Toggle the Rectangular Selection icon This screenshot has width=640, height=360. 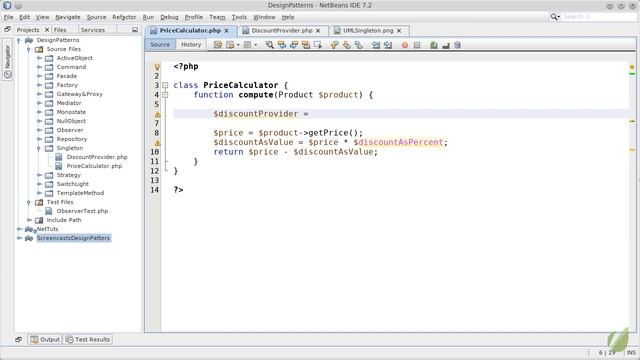(x=318, y=45)
